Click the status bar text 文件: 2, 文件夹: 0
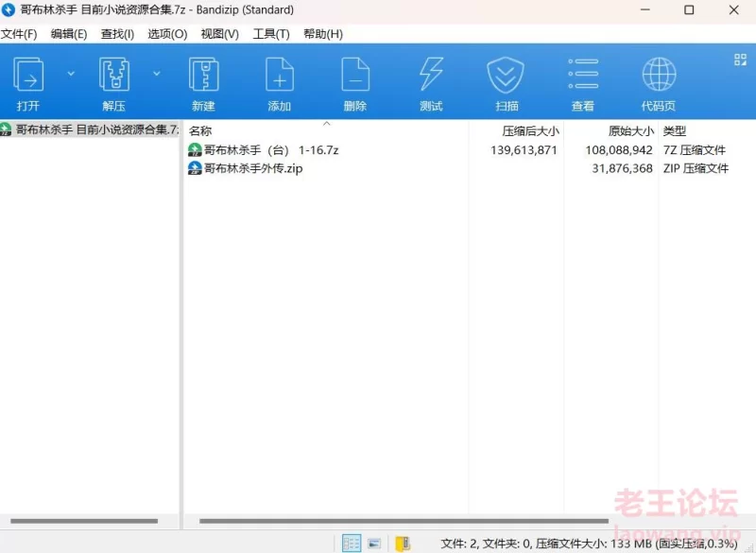The height and width of the screenshot is (553, 756). click(486, 544)
